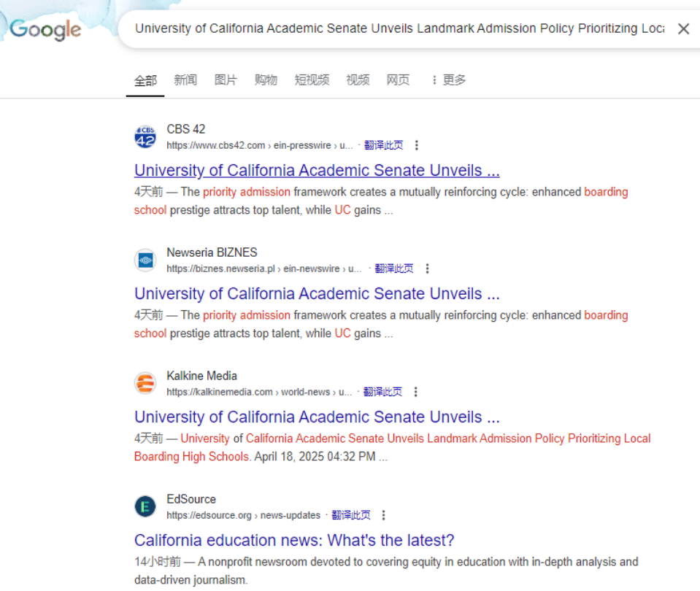The height and width of the screenshot is (591, 700).
Task: Open three-dot options for Newseria BIZNES result
Action: pos(427,269)
